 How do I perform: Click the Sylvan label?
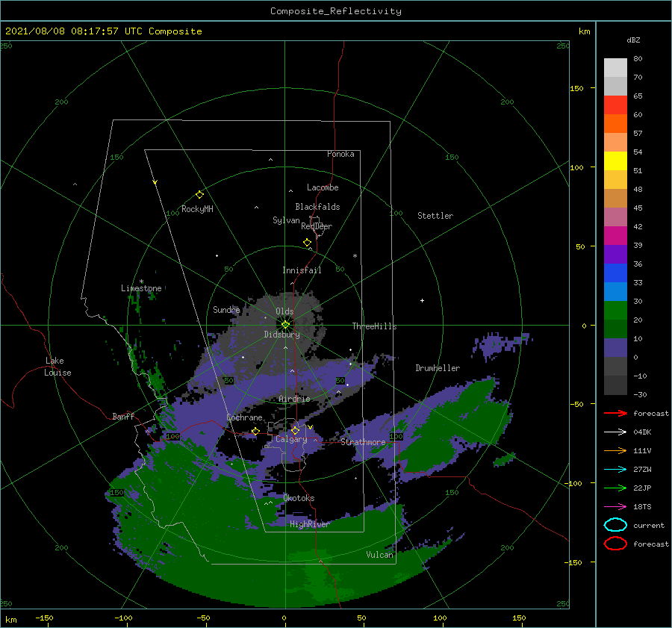click(x=286, y=220)
